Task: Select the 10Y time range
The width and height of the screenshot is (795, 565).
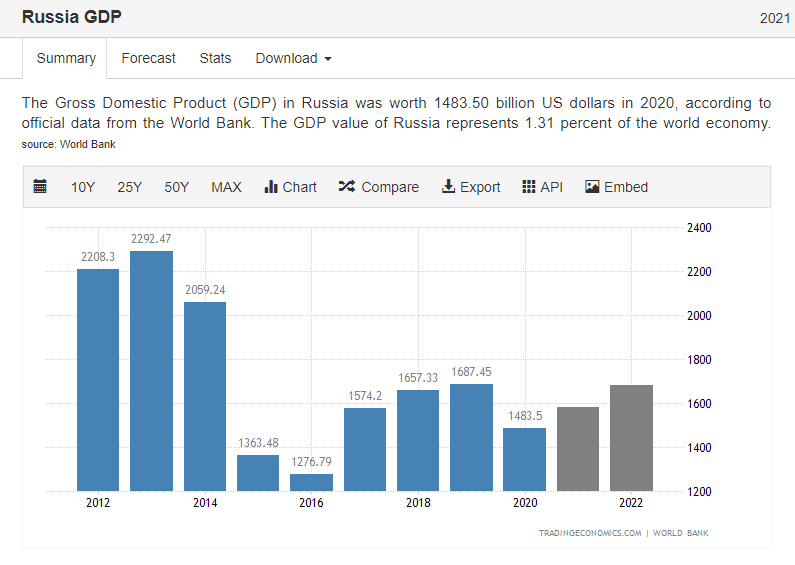Action: [x=83, y=187]
